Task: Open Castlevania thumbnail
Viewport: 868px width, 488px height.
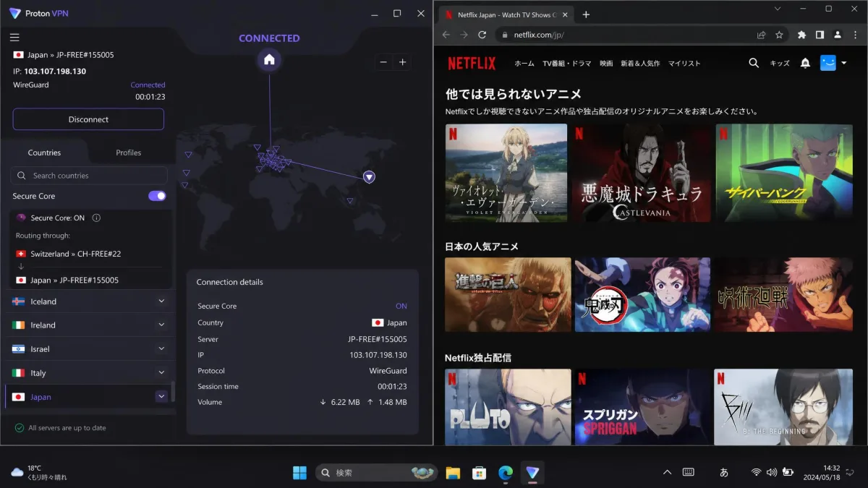Action: click(642, 173)
